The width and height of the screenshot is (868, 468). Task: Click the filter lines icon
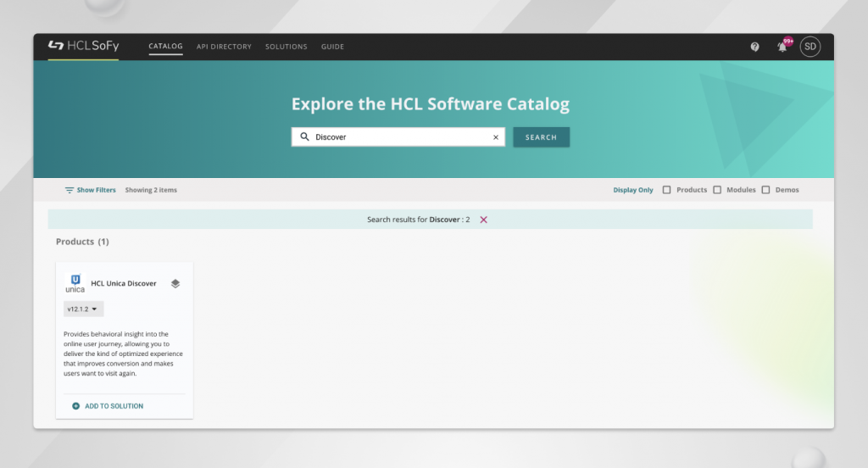[x=70, y=190]
